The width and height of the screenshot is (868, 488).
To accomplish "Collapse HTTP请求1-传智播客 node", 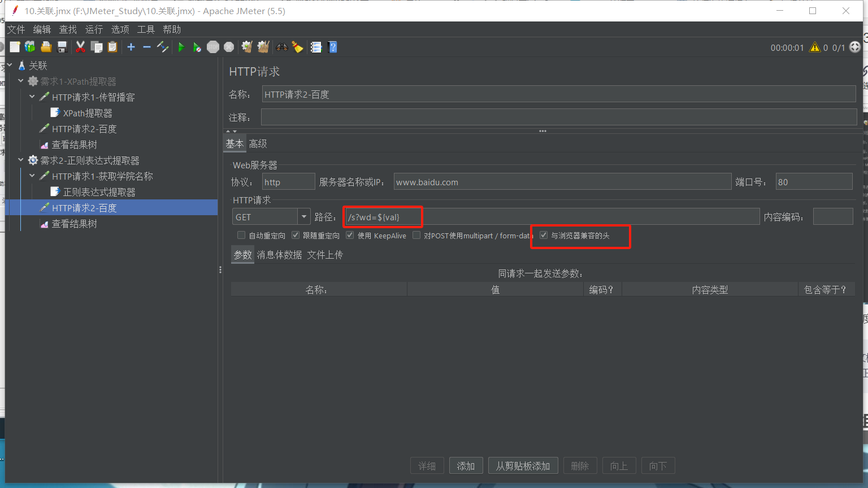I will point(32,97).
